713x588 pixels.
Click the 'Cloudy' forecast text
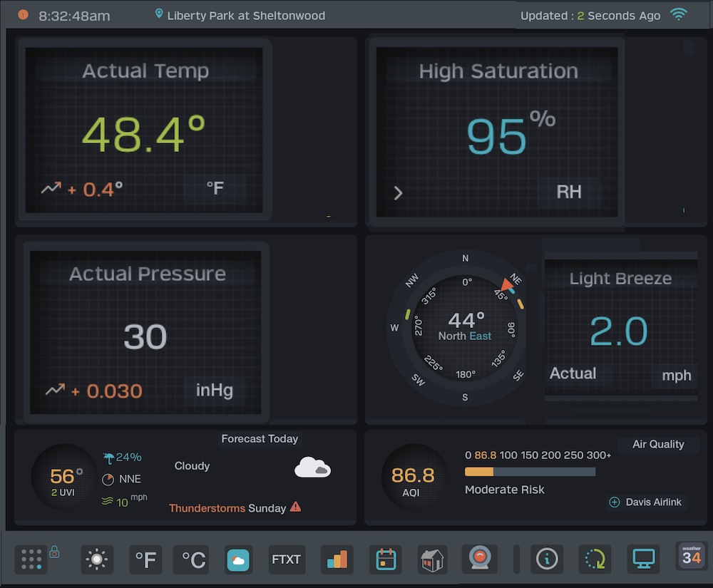192,466
